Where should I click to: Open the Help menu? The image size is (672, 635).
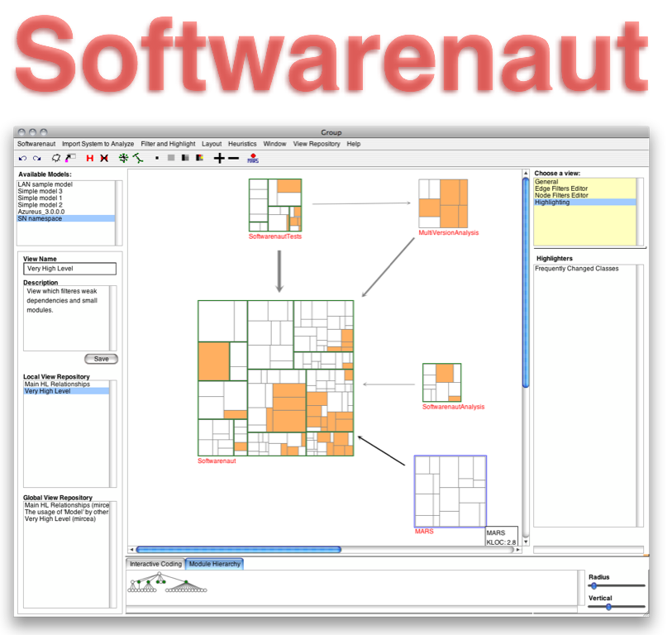pyautogui.click(x=354, y=144)
